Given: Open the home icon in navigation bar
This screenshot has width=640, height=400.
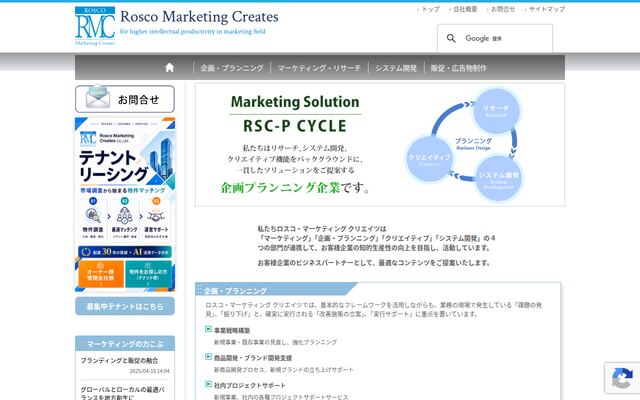Looking at the screenshot, I should (169, 67).
